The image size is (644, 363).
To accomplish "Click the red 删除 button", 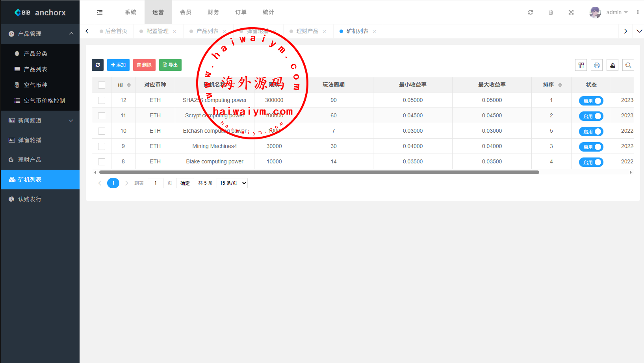I will (x=144, y=65).
